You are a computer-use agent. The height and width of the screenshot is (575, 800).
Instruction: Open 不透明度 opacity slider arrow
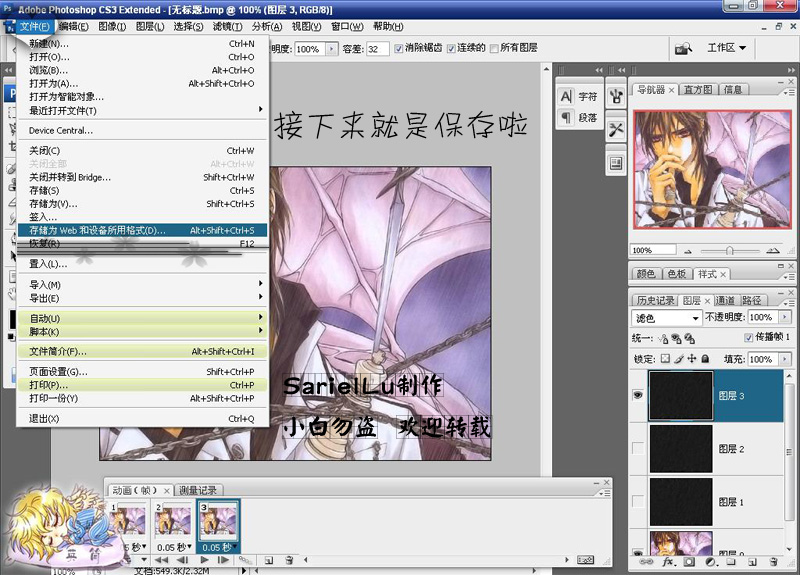pyautogui.click(x=785, y=317)
